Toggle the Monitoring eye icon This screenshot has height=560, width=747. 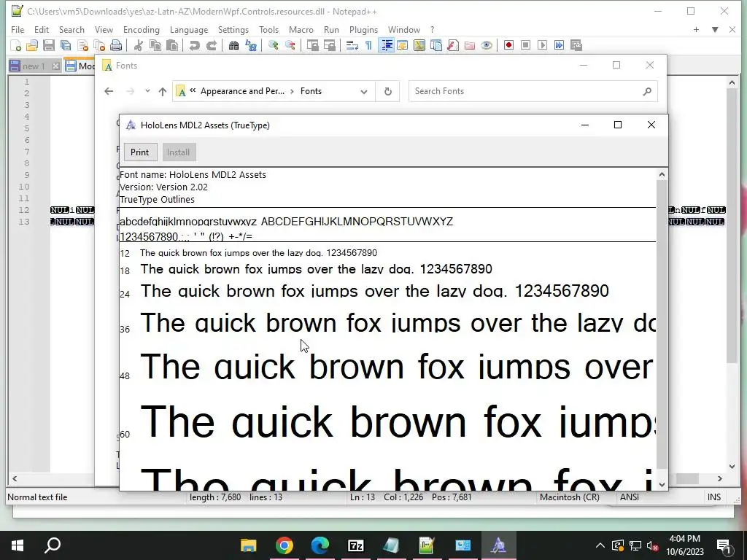point(487,45)
